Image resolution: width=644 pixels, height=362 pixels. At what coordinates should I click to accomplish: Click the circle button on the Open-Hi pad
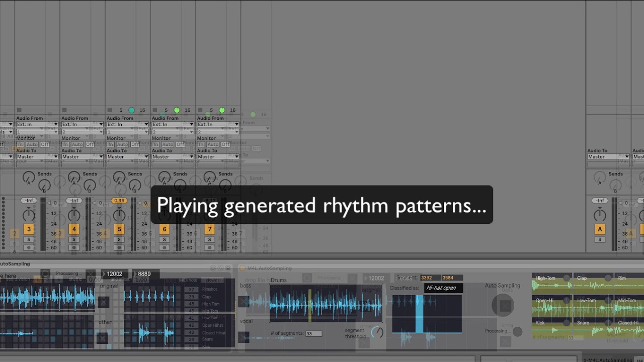click(567, 301)
